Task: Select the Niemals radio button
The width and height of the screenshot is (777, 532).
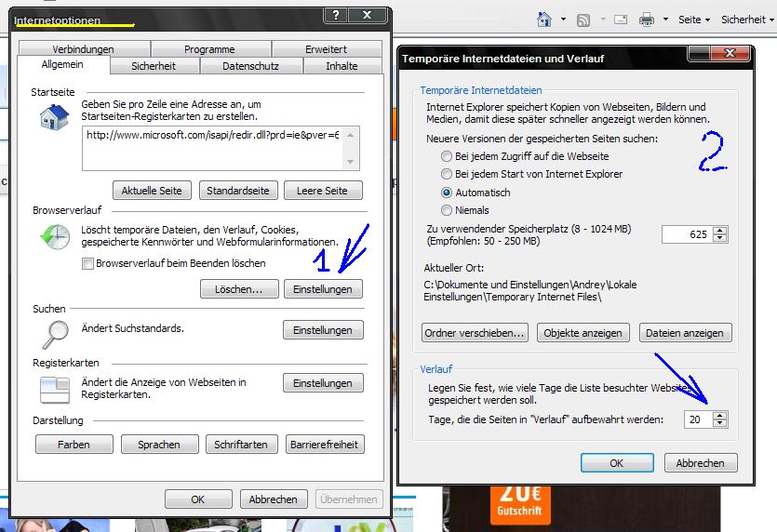Action: pos(448,210)
